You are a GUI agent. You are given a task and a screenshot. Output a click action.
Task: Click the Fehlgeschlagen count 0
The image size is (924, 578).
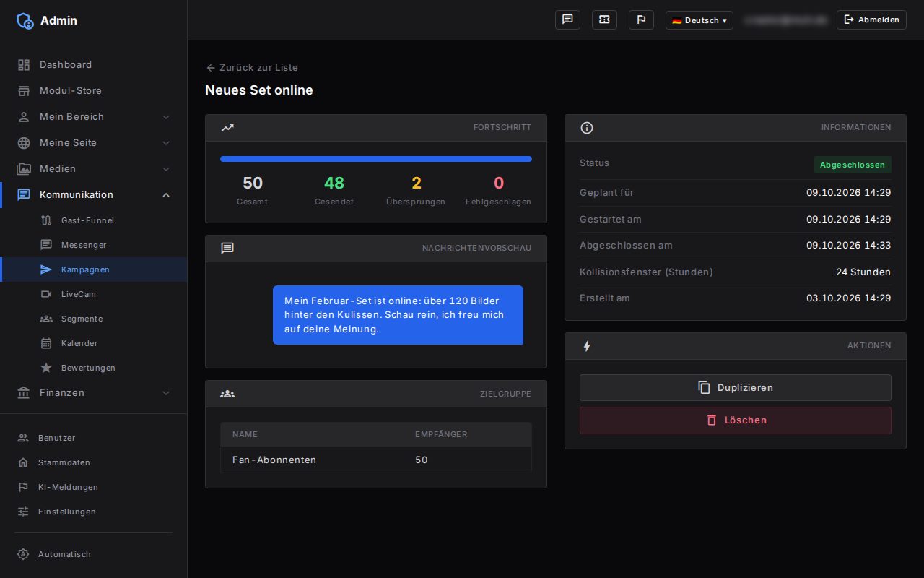click(x=499, y=183)
